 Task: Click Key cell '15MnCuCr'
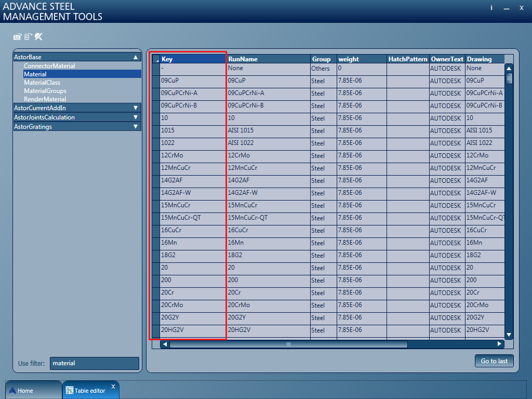point(193,206)
